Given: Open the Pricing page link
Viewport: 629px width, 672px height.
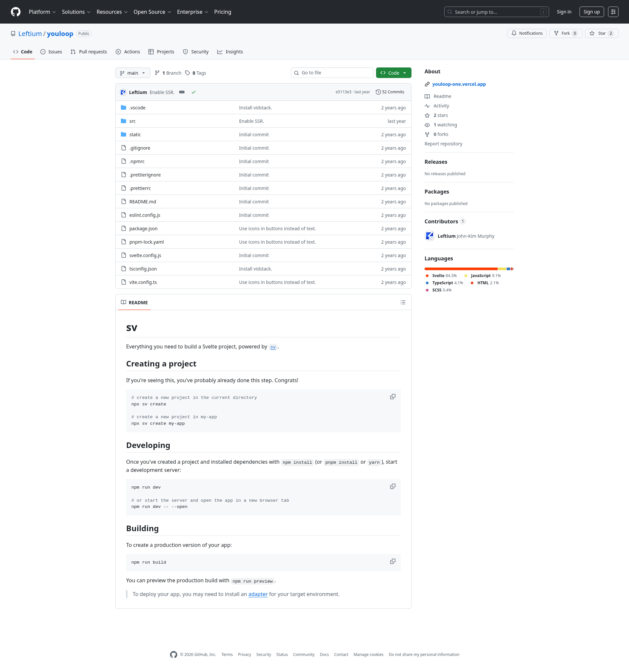Looking at the screenshot, I should click(x=222, y=12).
